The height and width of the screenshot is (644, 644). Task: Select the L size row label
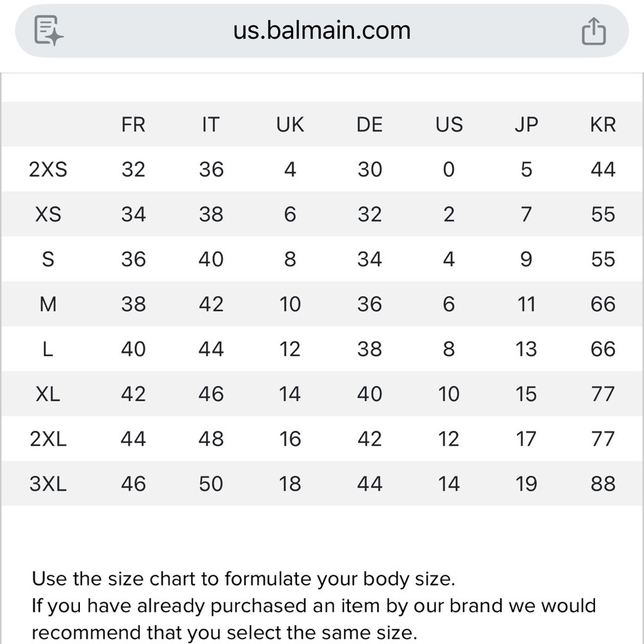click(48, 349)
